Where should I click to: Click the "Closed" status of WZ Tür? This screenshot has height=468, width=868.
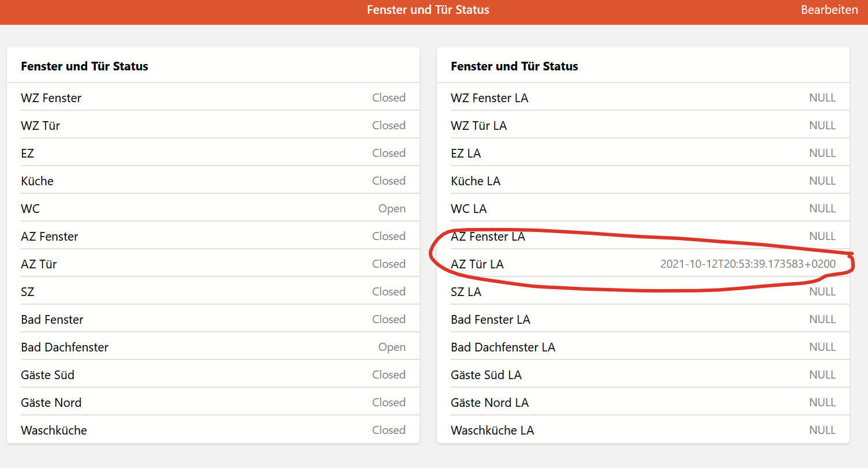click(x=388, y=125)
